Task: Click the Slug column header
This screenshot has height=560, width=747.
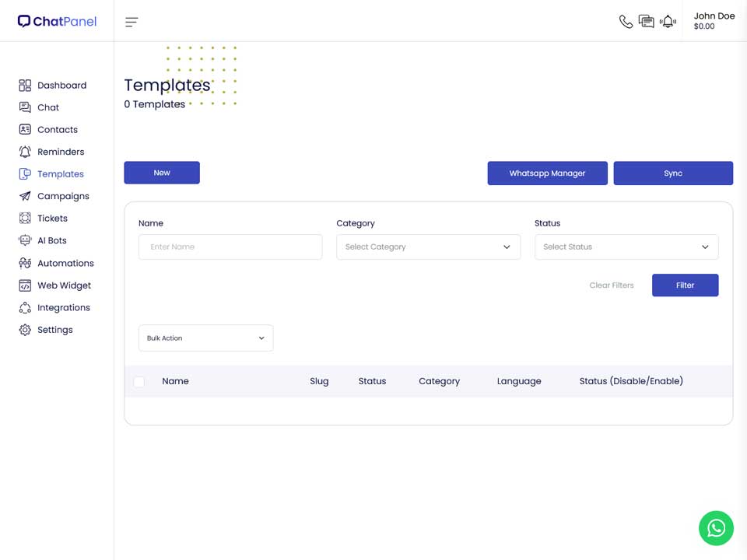Action: point(319,381)
